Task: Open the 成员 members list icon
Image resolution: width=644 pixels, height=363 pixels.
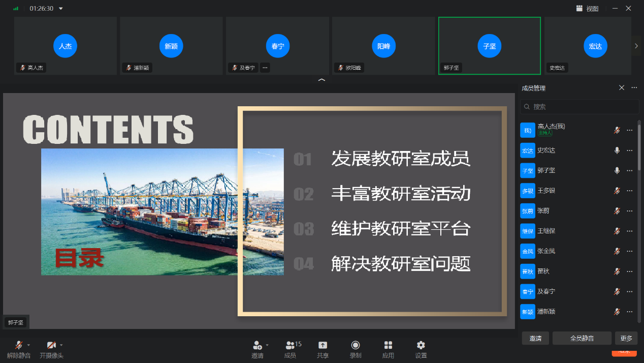Action: pos(291,345)
